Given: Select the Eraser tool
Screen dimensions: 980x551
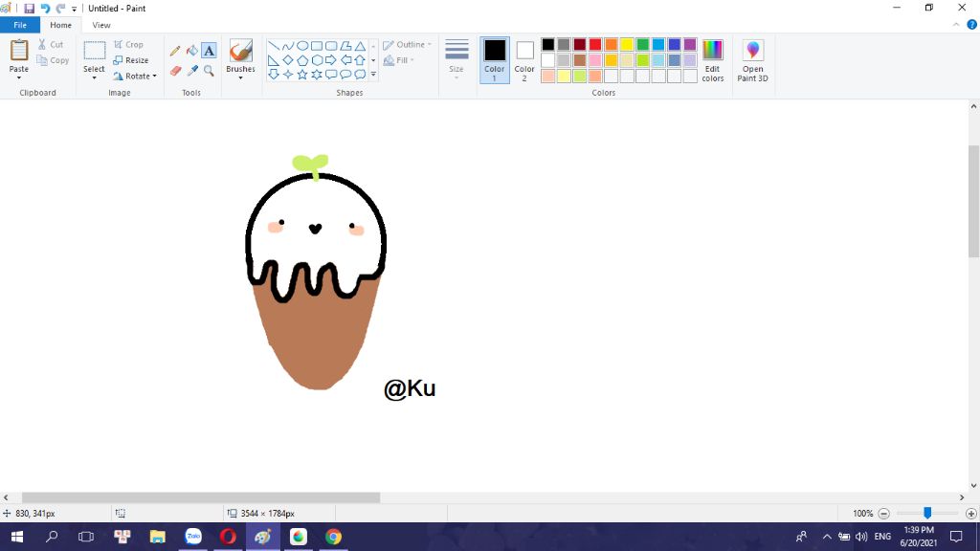Looking at the screenshot, I should click(176, 71).
